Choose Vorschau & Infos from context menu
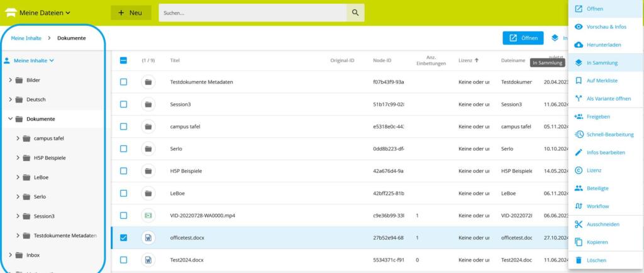The height and width of the screenshot is (273, 644). point(606,26)
